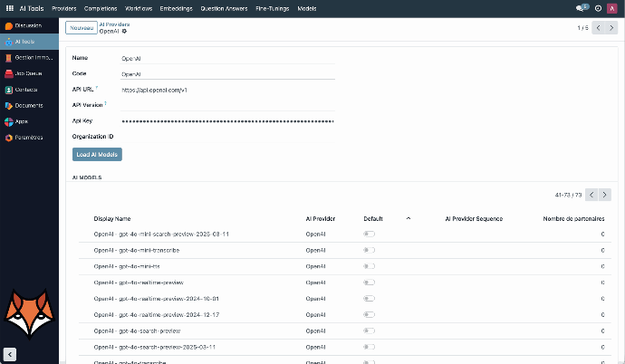Open Gestion Immo app in sidebar
This screenshot has height=364, width=625.
(29, 58)
